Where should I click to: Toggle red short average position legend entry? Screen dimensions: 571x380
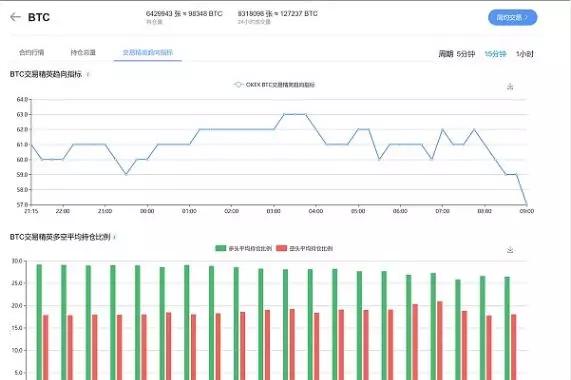coord(304,248)
